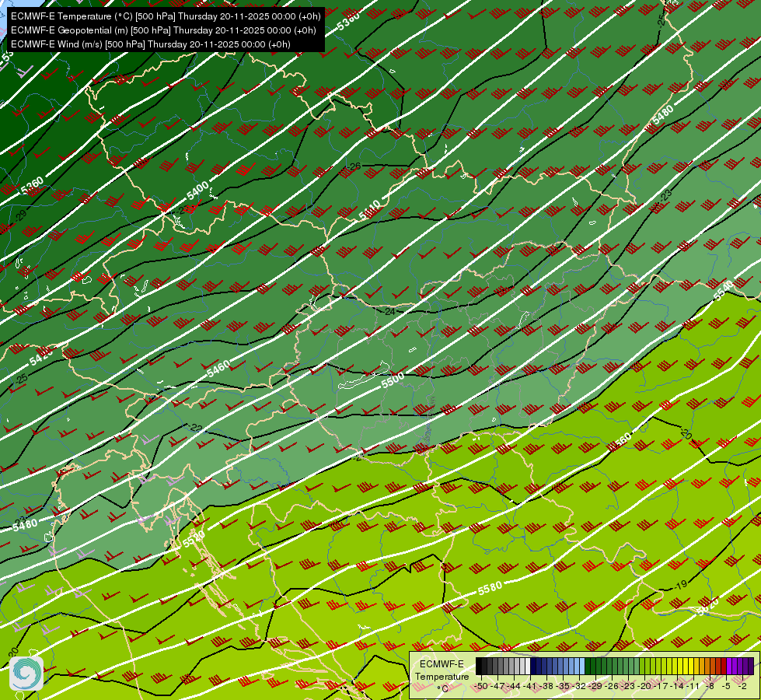This screenshot has height=700, width=761.
Task: Click the 5500 geopotential contour label
Action: pyautogui.click(x=393, y=380)
